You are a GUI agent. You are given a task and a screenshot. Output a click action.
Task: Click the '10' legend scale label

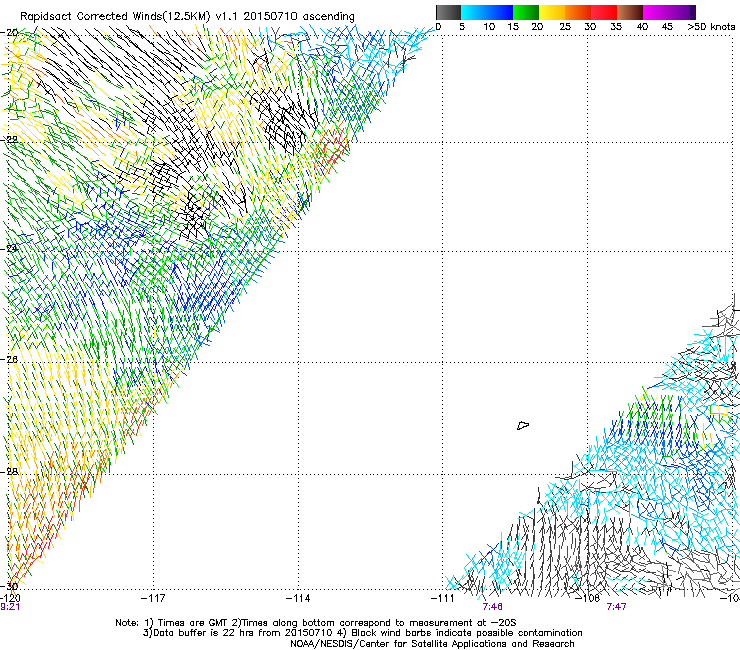click(489, 26)
